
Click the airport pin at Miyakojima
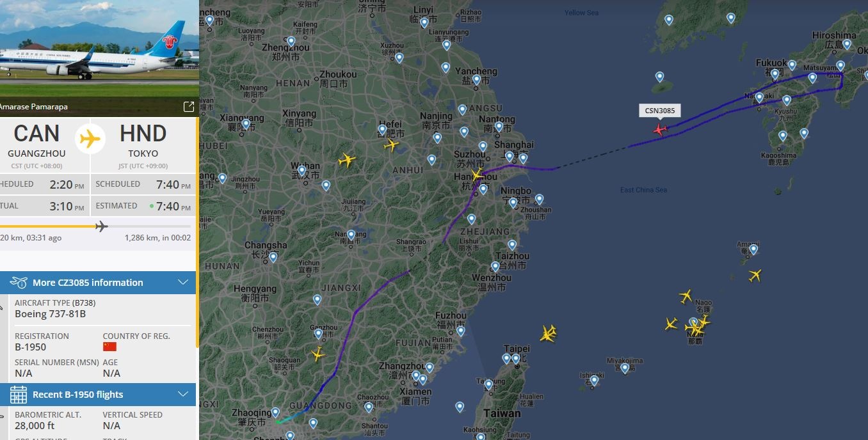coord(625,368)
